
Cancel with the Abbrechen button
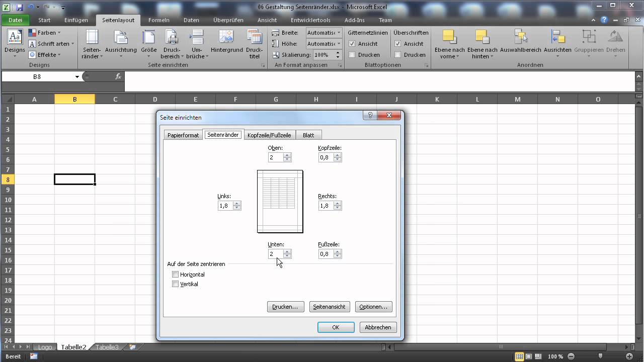click(378, 327)
